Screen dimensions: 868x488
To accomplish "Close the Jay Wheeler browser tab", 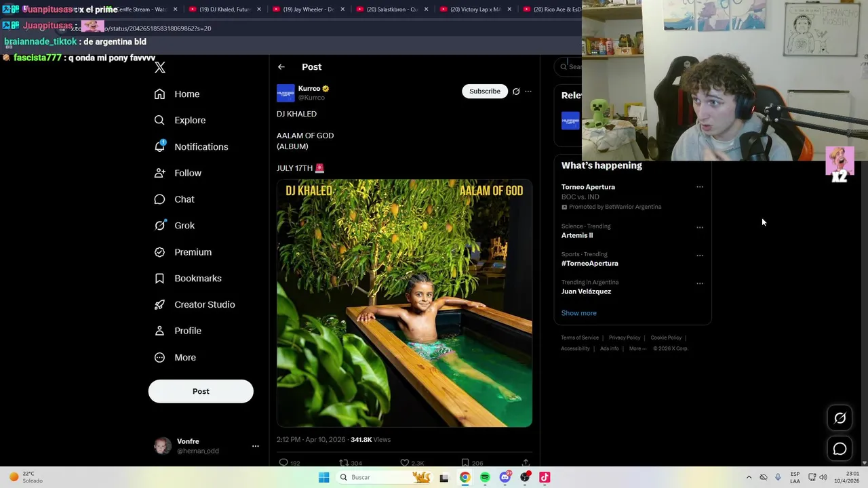I will point(342,9).
